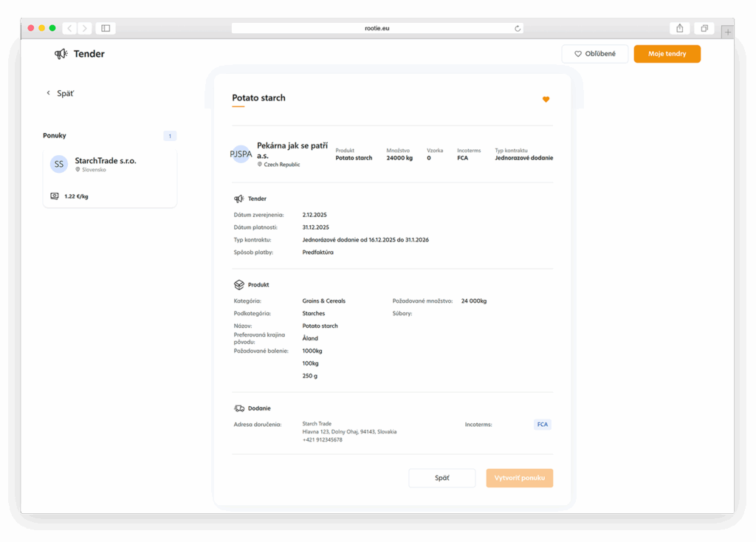Click the Späť link in left sidebar
The image size is (756, 542).
tap(61, 94)
